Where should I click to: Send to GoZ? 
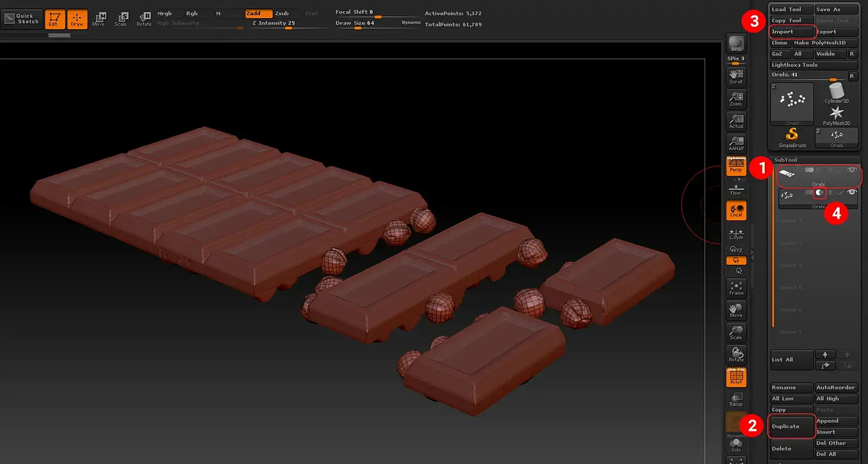click(780, 54)
